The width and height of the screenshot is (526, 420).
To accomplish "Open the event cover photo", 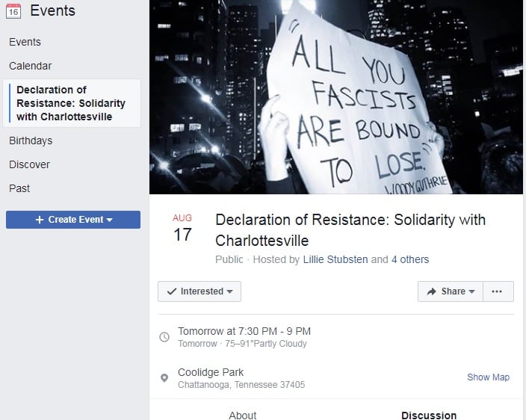I will click(336, 97).
